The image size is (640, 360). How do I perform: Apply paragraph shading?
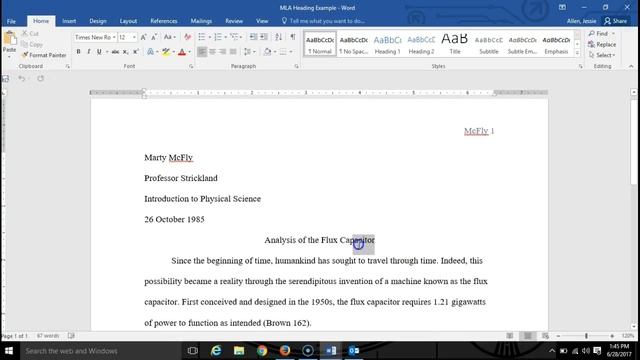pos(267,52)
